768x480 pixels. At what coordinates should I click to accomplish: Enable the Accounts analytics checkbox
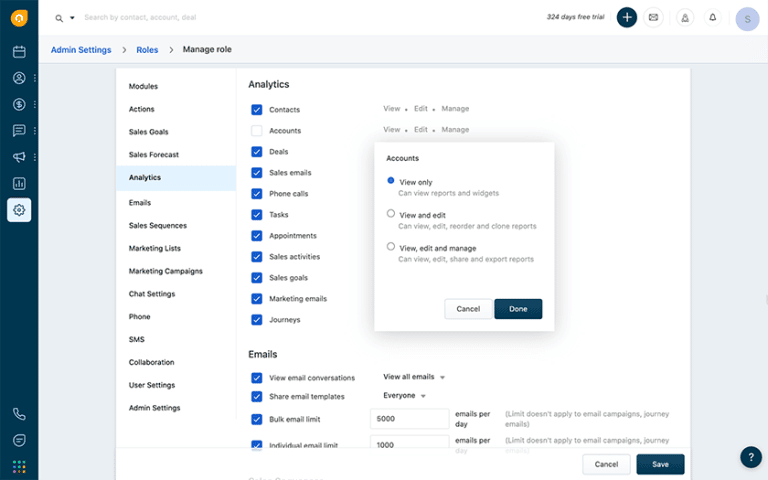point(257,131)
